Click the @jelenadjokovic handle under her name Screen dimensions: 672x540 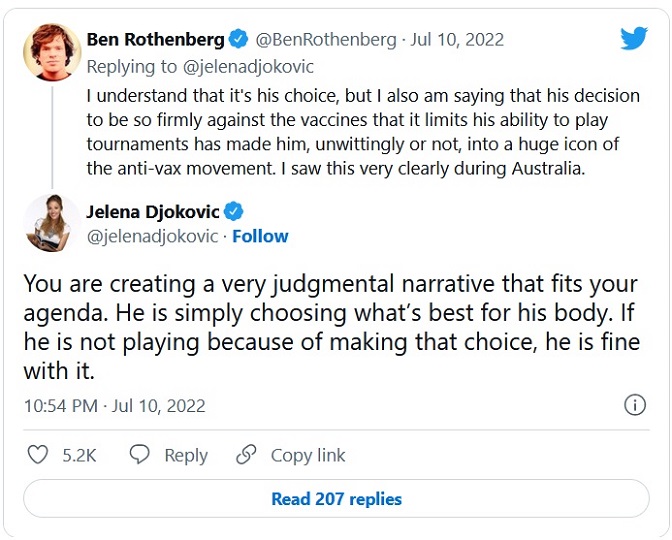pyautogui.click(x=153, y=237)
